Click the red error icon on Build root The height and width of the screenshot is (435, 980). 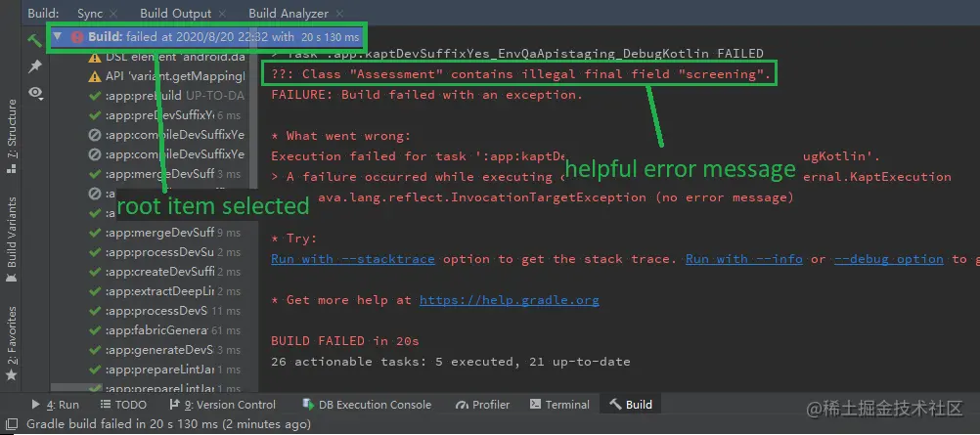[77, 37]
